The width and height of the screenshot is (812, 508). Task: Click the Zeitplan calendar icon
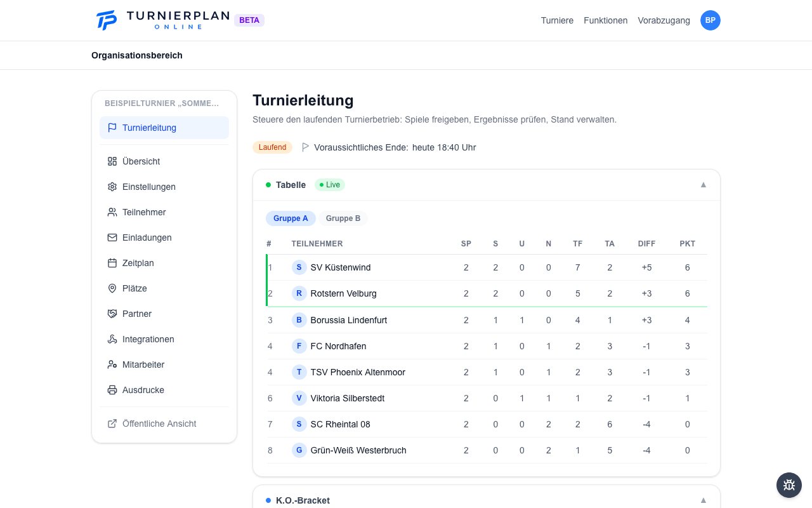pos(112,263)
